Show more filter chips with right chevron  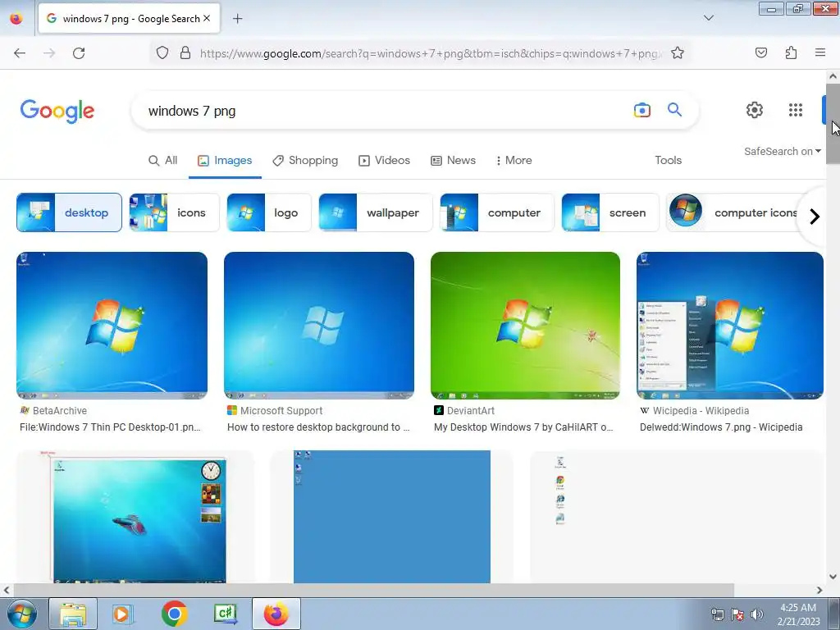815,217
